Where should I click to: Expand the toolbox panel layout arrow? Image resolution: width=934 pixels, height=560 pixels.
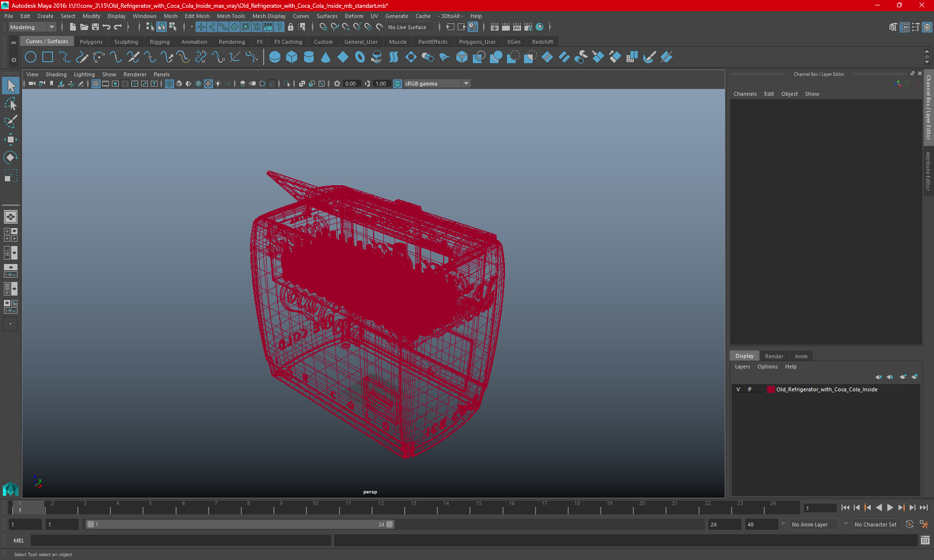(x=11, y=324)
